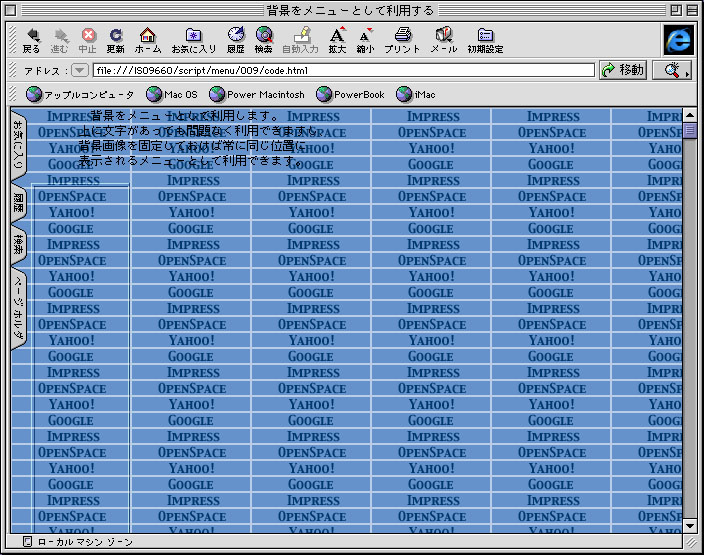Viewport: 704px width, 555px height.
Task: Stop loading with the 中止 icon
Action: (x=88, y=40)
